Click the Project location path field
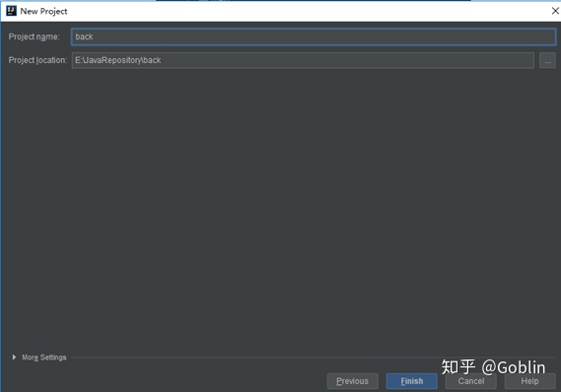Screen dimensions: 561x392 click(303, 60)
